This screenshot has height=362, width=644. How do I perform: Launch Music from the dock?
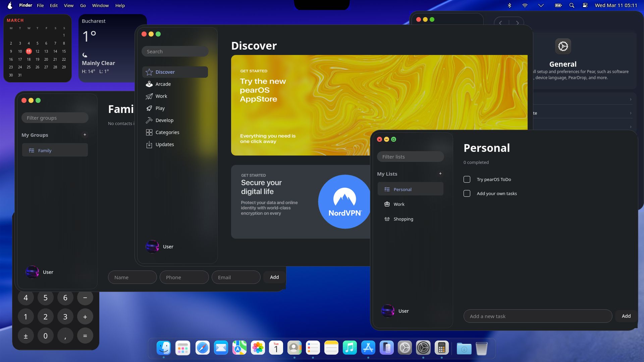350,348
